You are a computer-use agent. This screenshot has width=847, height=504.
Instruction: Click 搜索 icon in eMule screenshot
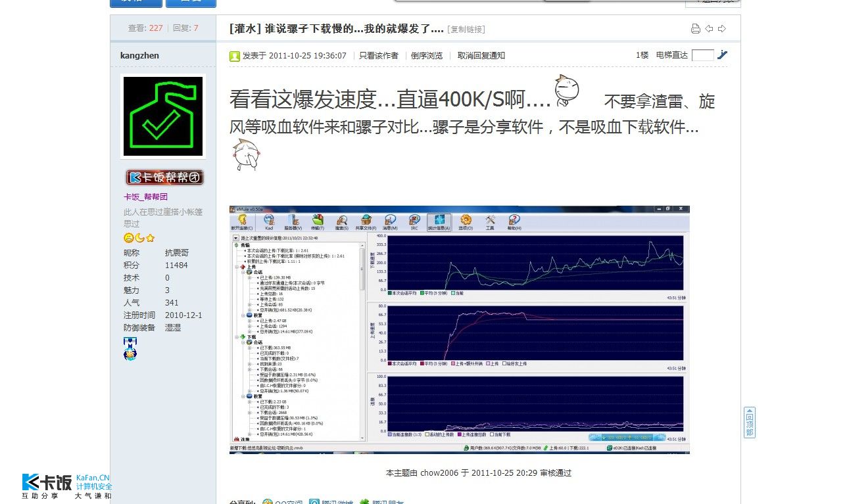[342, 222]
